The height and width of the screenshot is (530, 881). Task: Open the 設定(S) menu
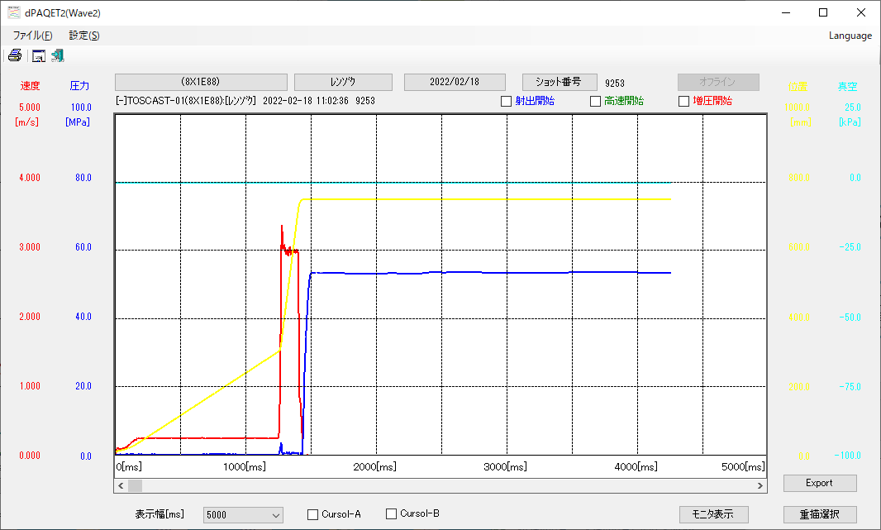(x=84, y=36)
